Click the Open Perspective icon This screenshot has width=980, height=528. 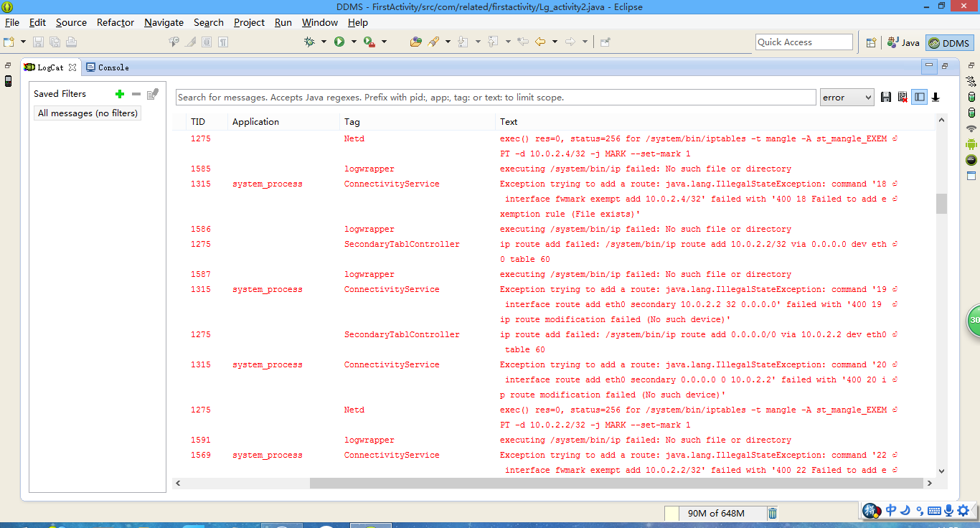(871, 42)
